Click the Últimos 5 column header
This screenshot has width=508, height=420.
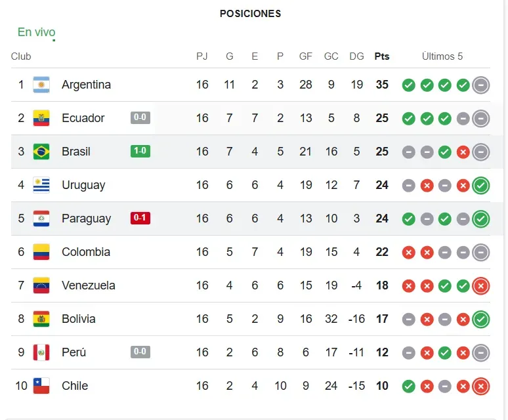442,56
